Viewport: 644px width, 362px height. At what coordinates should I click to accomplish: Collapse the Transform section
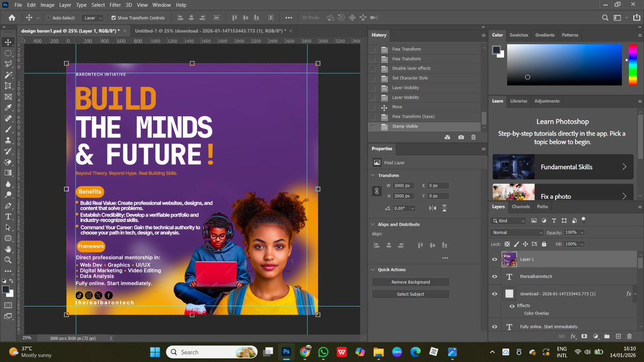(373, 175)
